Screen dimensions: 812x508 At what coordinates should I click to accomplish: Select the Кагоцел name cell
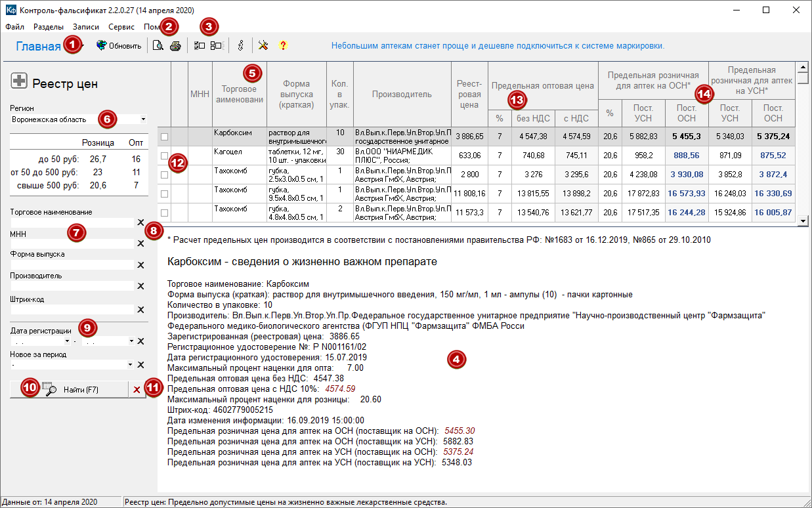click(240, 156)
